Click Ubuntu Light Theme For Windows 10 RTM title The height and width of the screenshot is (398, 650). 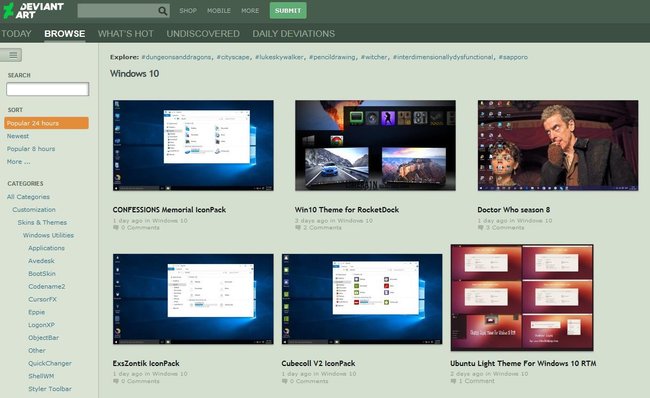coord(523,363)
